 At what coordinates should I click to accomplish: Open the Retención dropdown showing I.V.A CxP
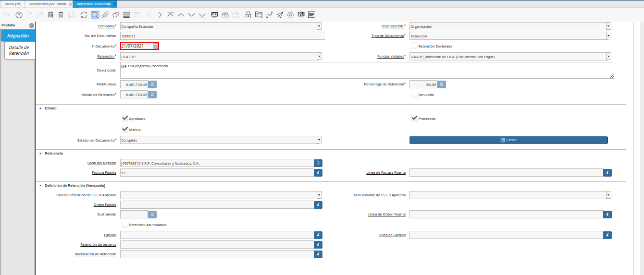coord(319,57)
